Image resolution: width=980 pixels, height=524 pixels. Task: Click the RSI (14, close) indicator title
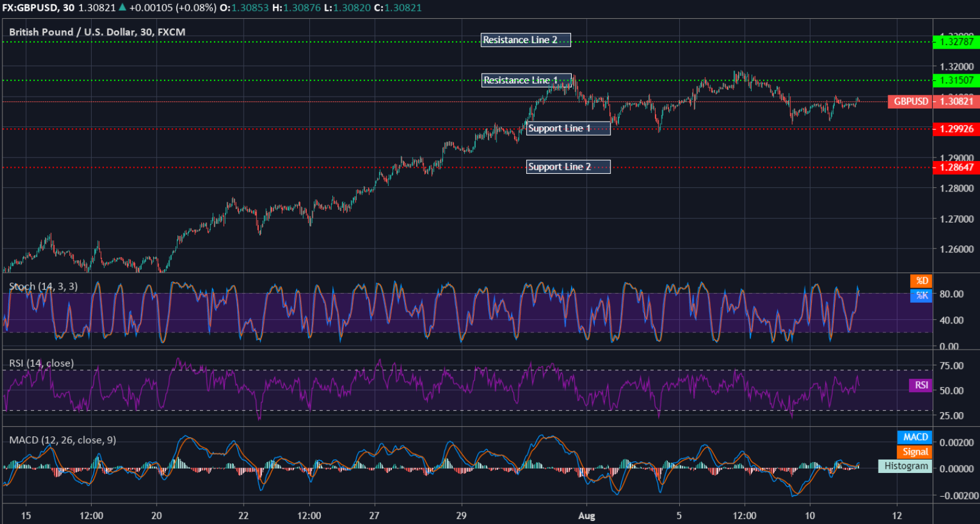pos(41,364)
